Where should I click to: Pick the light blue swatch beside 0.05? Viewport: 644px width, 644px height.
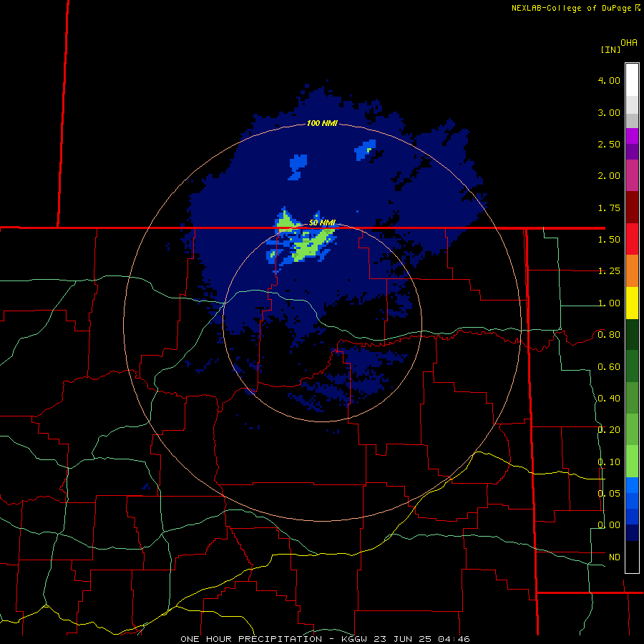632,485
